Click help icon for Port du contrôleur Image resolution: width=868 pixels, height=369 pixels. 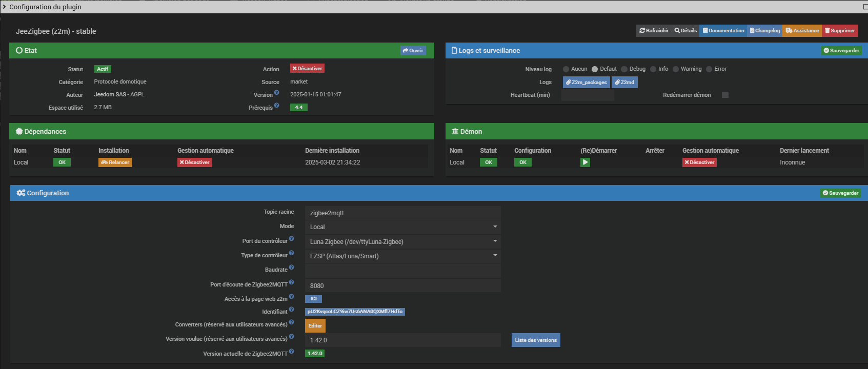291,239
